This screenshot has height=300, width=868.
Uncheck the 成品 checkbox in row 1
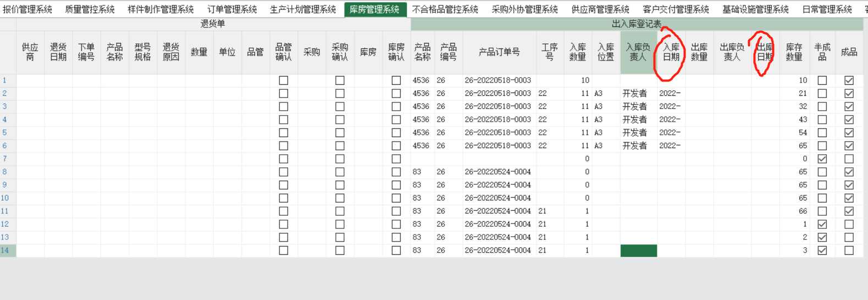pos(849,80)
